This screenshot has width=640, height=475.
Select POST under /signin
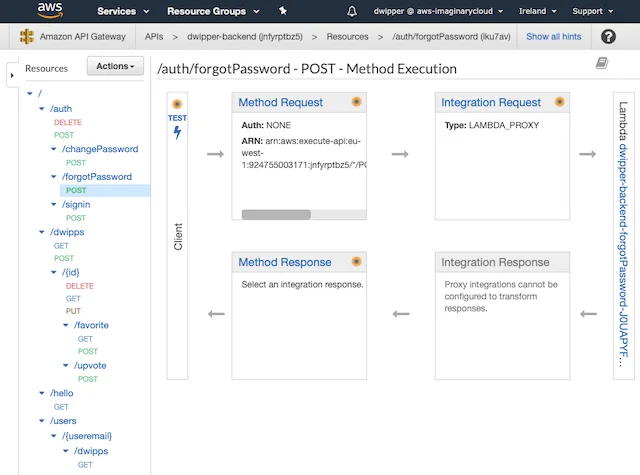click(x=76, y=218)
